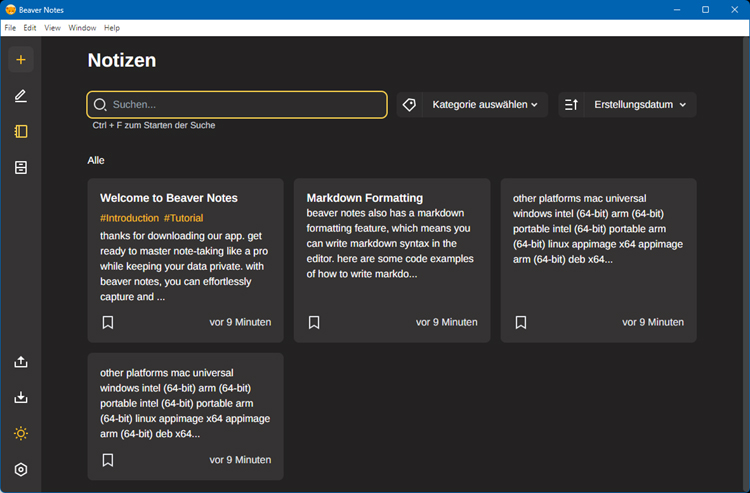Open bottom-row other platforms note card
The image size is (750, 493).
(186, 416)
